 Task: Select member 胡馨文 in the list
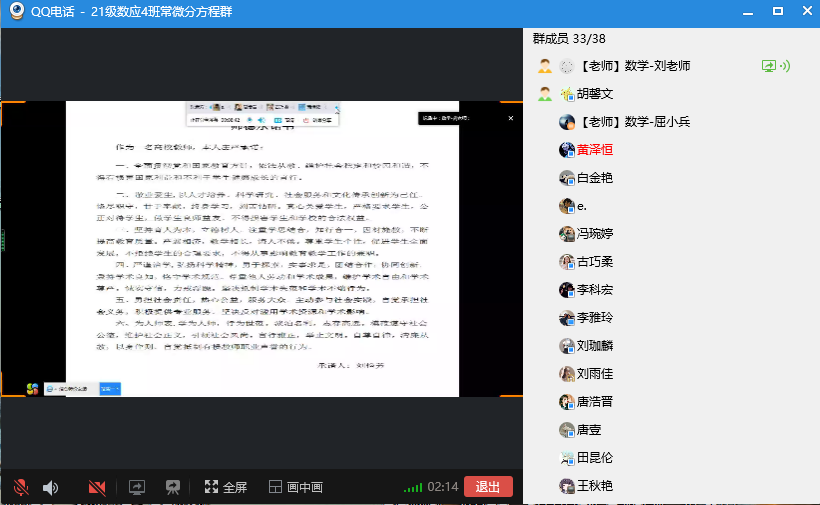click(x=594, y=94)
